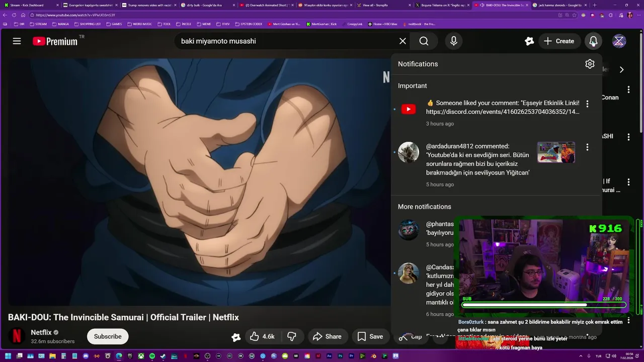The width and height of the screenshot is (644, 362).
Task: Subscribe to the Netflix channel
Action: pos(108,336)
